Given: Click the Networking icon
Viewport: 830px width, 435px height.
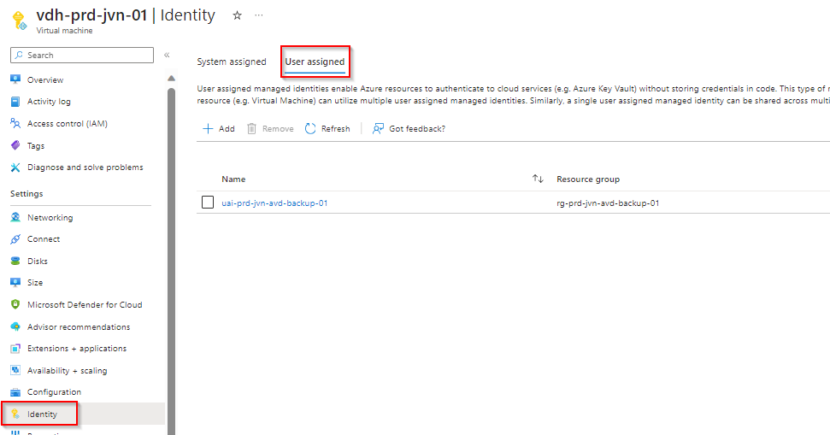Looking at the screenshot, I should click(x=15, y=218).
